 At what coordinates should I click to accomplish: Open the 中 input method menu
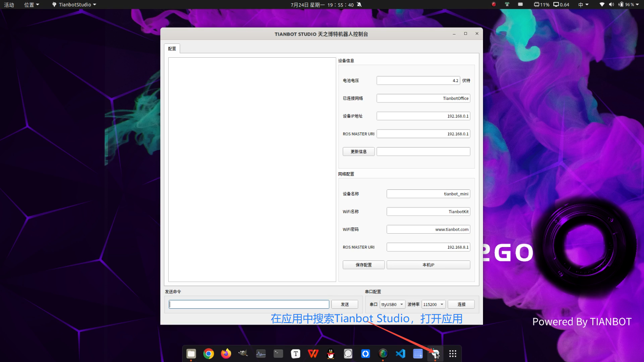[583, 4]
